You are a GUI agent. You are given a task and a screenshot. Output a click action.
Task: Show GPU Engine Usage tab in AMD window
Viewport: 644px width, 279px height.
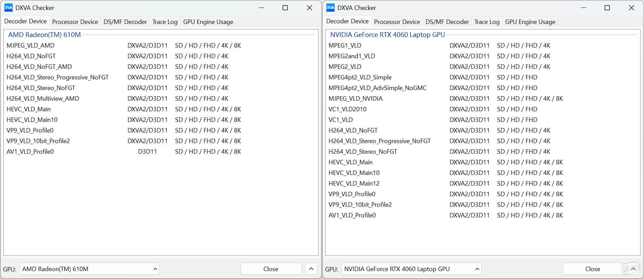(x=208, y=22)
